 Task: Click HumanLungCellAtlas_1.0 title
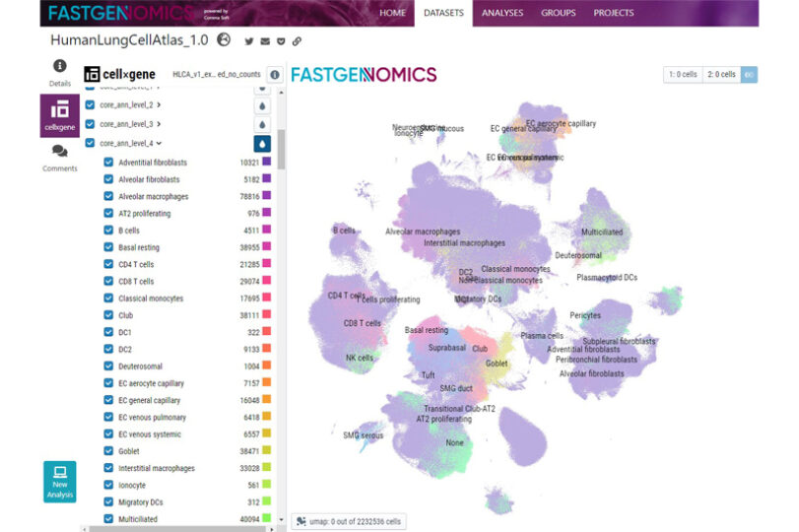point(129,40)
